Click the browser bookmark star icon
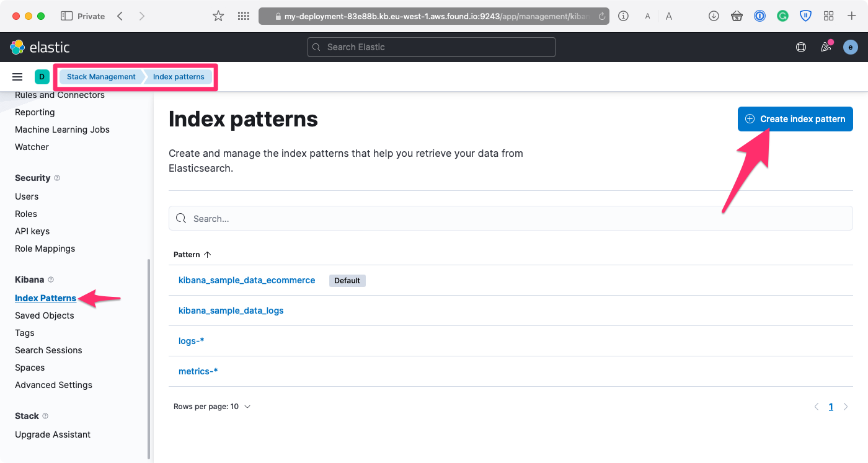This screenshot has height=463, width=868. 218,16
